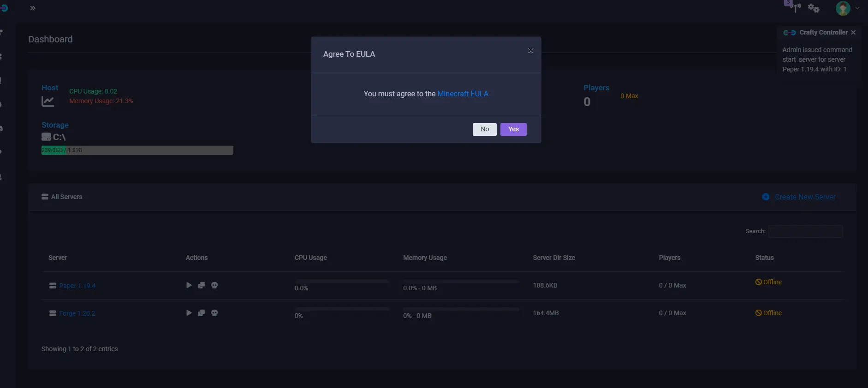
Task: Start the Paper 1.19.4 server
Action: click(189, 285)
